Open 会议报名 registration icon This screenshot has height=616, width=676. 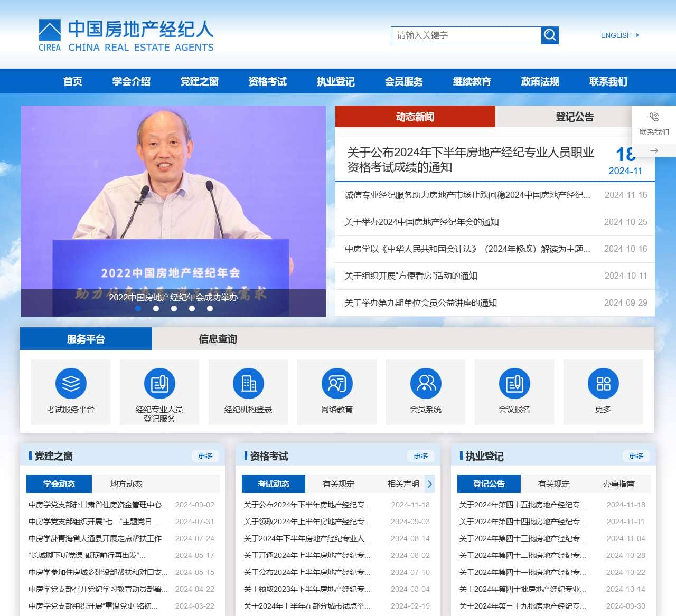coord(514,383)
